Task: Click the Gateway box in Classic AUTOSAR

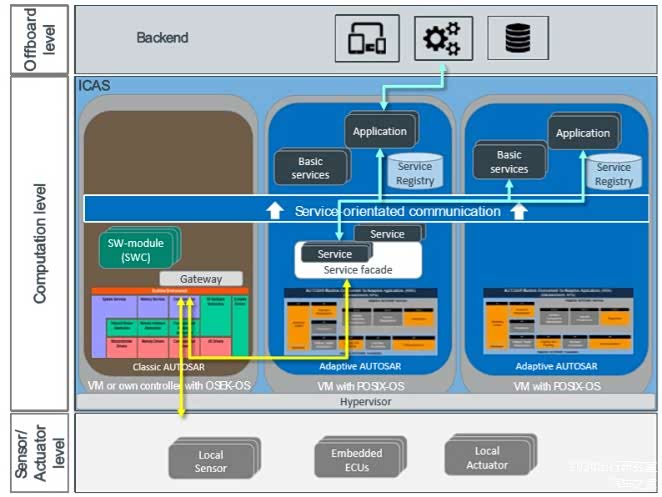Action: [201, 279]
